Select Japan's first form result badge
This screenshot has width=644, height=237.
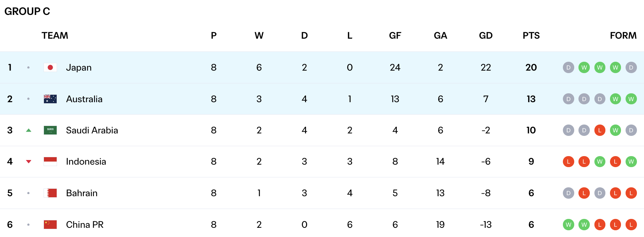[x=569, y=67]
